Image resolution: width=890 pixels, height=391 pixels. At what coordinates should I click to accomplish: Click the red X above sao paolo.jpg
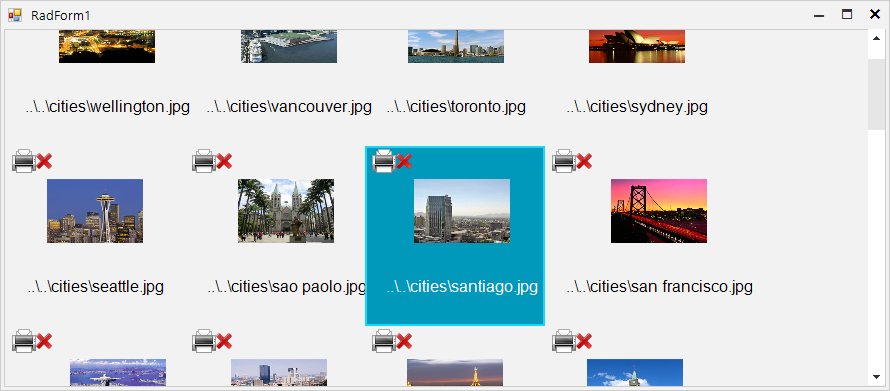pos(224,162)
